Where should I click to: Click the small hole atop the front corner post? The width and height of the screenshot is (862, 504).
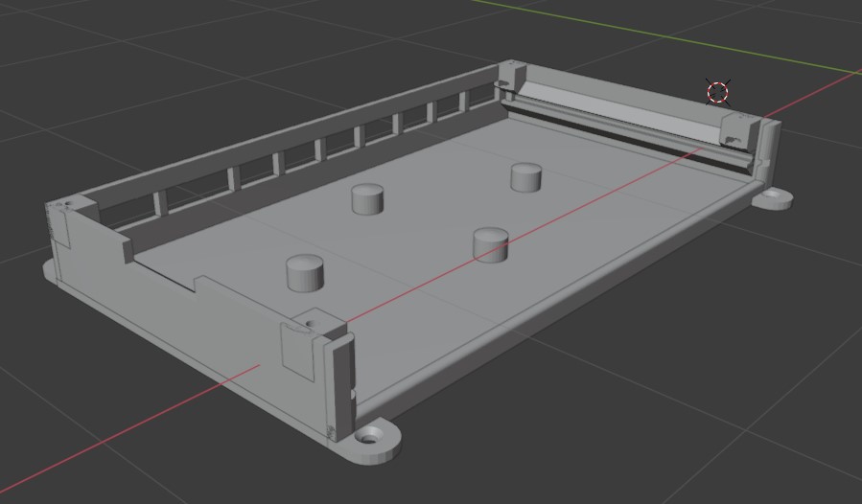coord(309,324)
